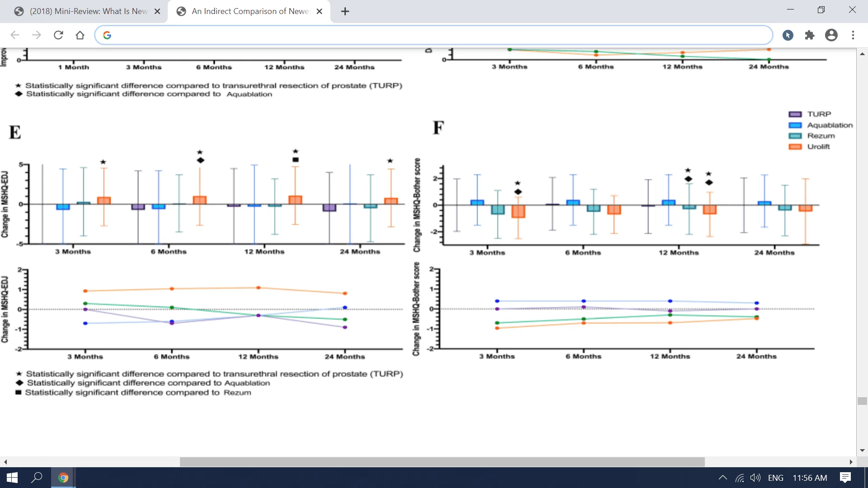This screenshot has width=868, height=488.
Task: Click the Aquablation blue legend swatch
Action: pyautogui.click(x=795, y=125)
